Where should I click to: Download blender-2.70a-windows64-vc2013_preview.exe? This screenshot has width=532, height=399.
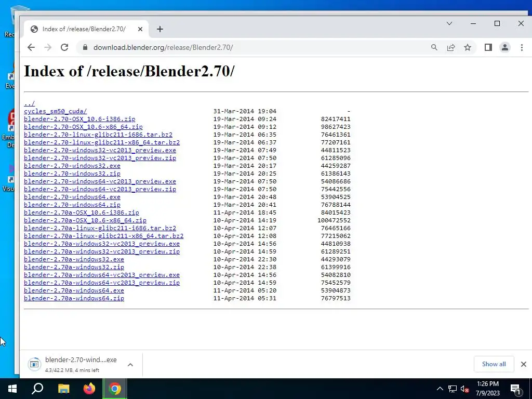[102, 275]
